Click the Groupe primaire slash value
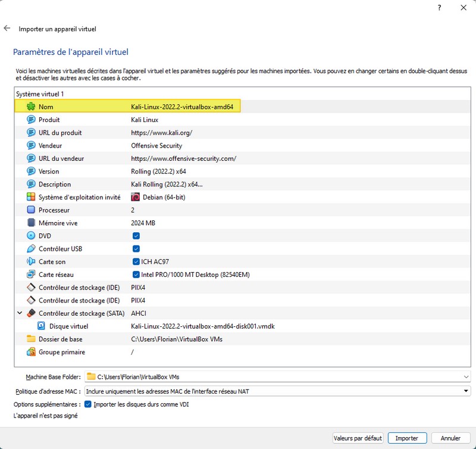This screenshot has height=449, width=476. pos(132,352)
